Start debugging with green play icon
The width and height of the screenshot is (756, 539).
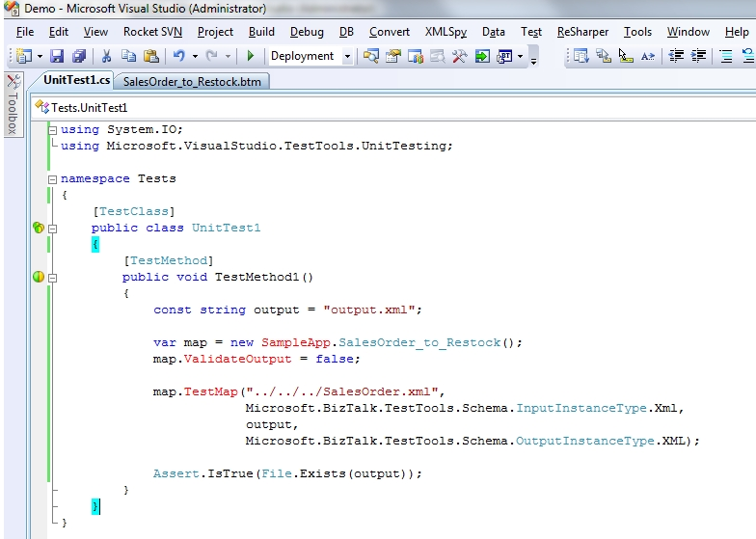[x=251, y=56]
